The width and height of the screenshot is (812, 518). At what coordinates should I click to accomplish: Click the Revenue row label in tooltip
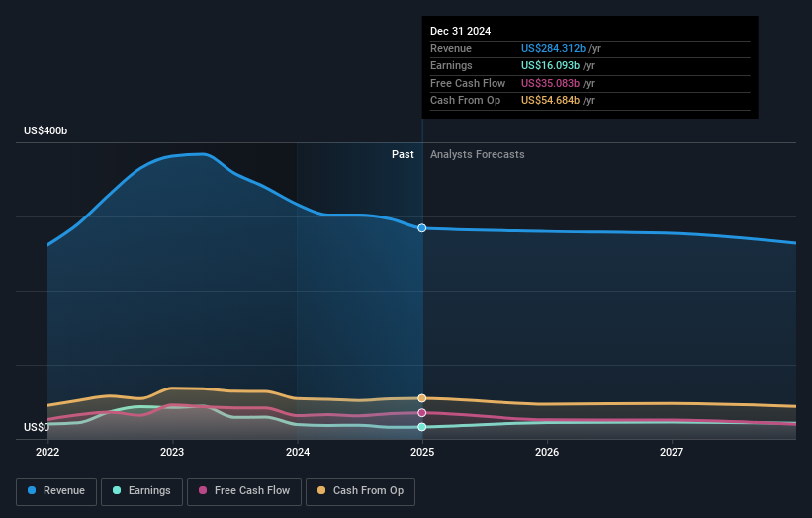click(451, 48)
